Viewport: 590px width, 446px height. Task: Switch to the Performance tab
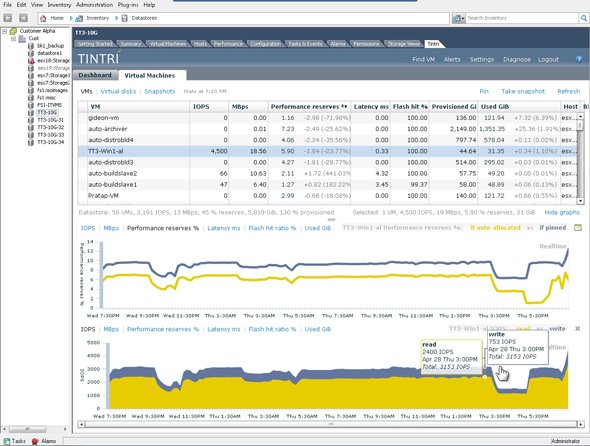pos(228,44)
